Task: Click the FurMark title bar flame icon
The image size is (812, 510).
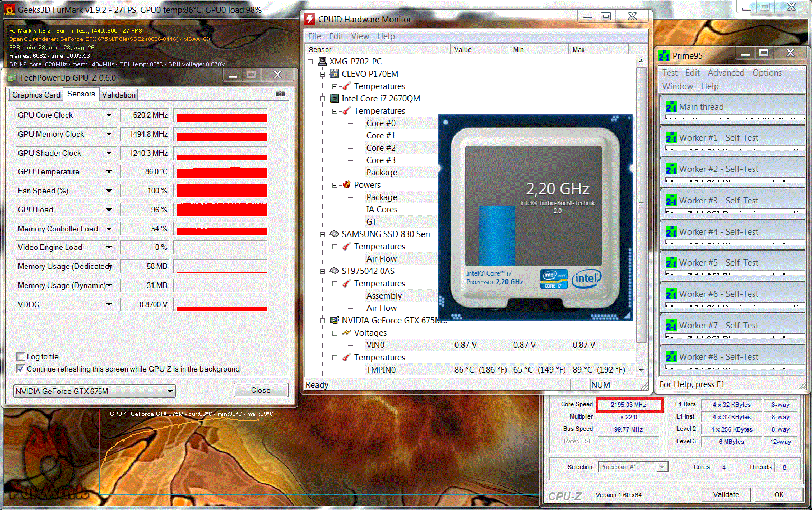Action: coord(10,10)
